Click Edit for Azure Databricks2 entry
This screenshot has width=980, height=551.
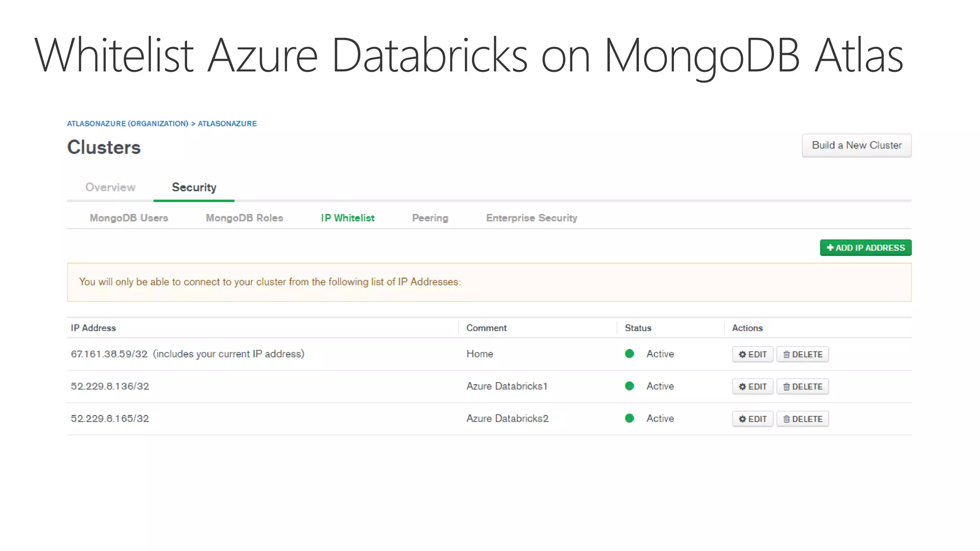(752, 419)
